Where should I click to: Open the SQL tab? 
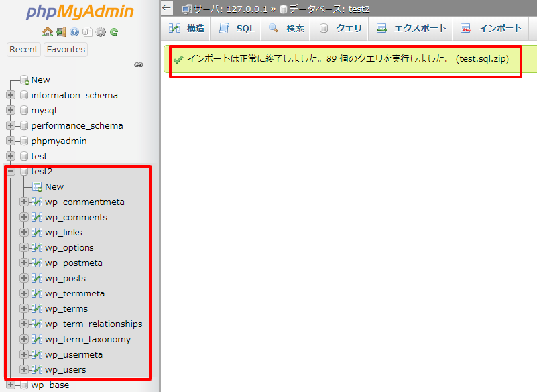point(237,28)
